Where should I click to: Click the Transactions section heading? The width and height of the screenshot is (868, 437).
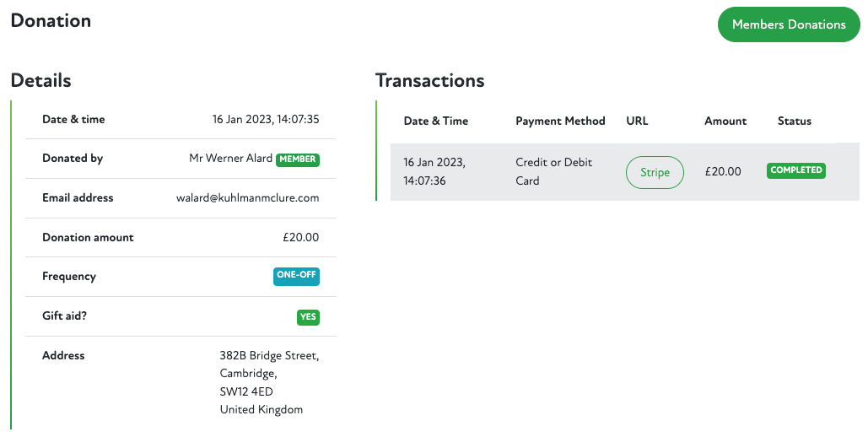click(429, 81)
